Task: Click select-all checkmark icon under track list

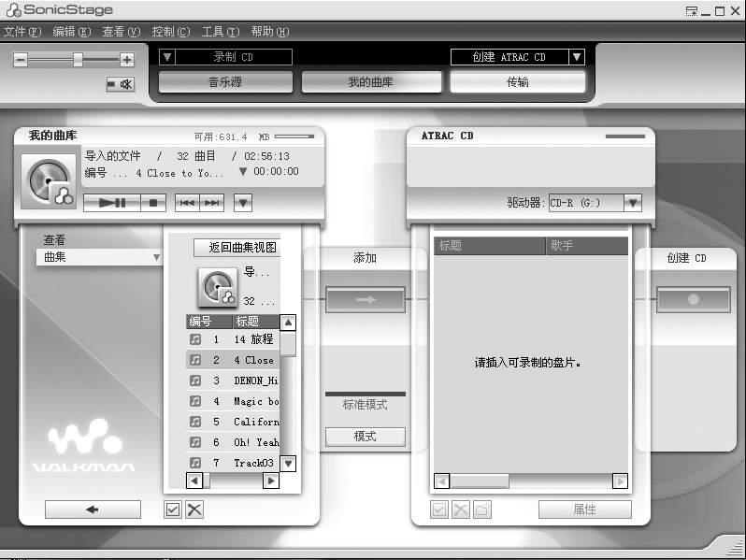Action: [173, 510]
